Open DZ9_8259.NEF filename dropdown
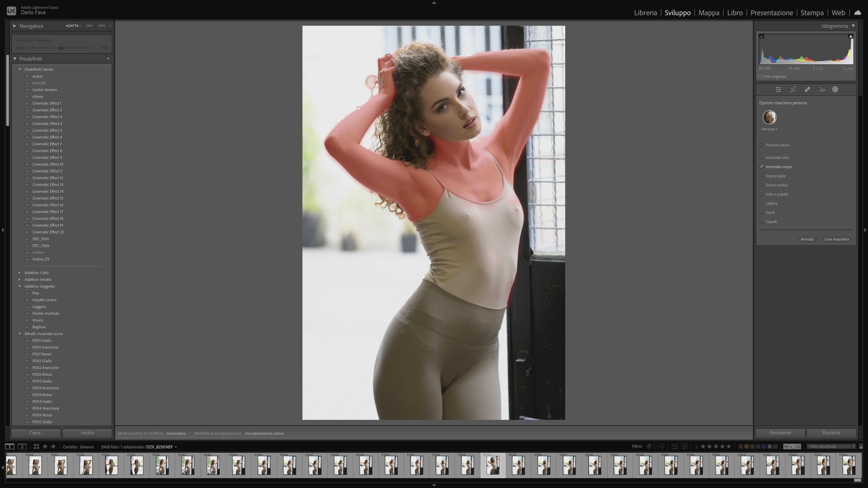The width and height of the screenshot is (868, 488). point(162,447)
